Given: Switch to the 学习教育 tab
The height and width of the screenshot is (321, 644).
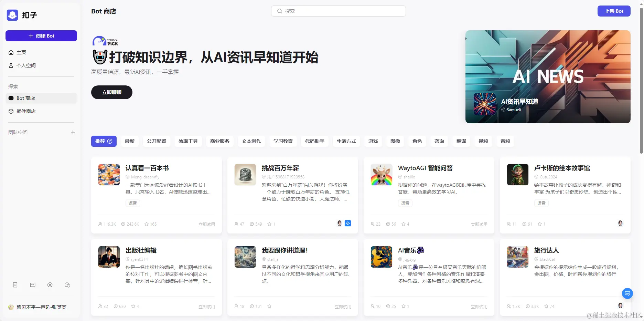Looking at the screenshot, I should (283, 141).
